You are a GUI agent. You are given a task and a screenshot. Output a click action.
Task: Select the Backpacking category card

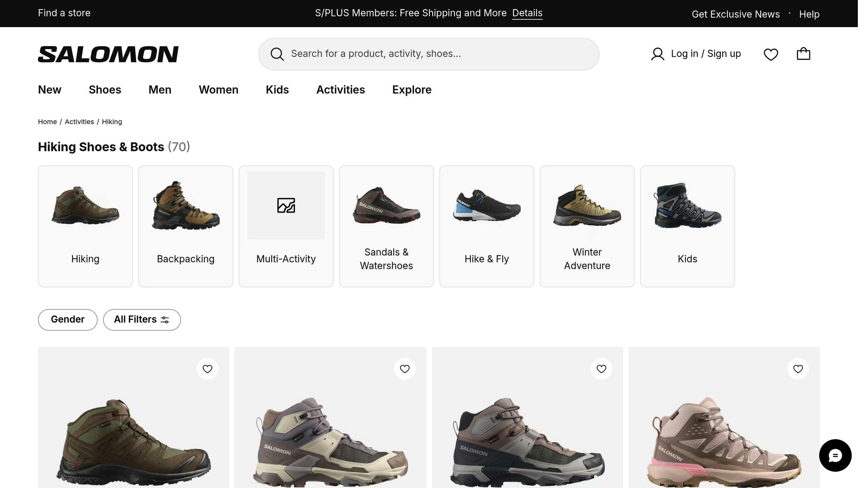click(x=186, y=226)
